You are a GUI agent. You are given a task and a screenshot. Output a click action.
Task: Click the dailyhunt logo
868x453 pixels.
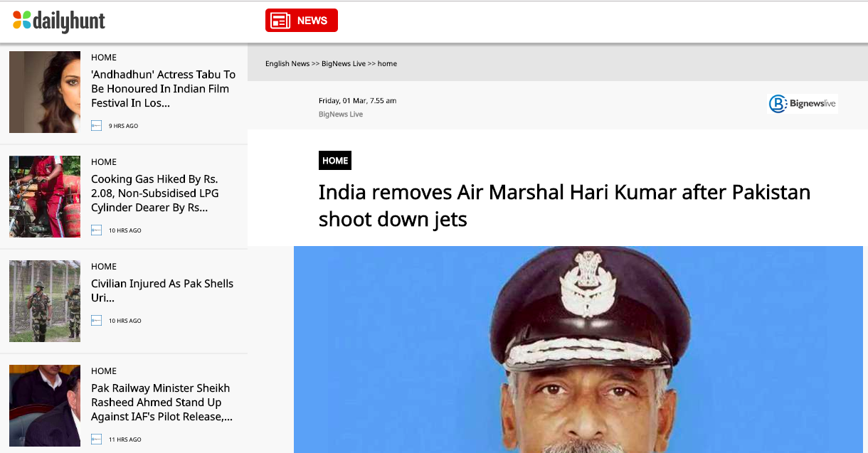[59, 21]
